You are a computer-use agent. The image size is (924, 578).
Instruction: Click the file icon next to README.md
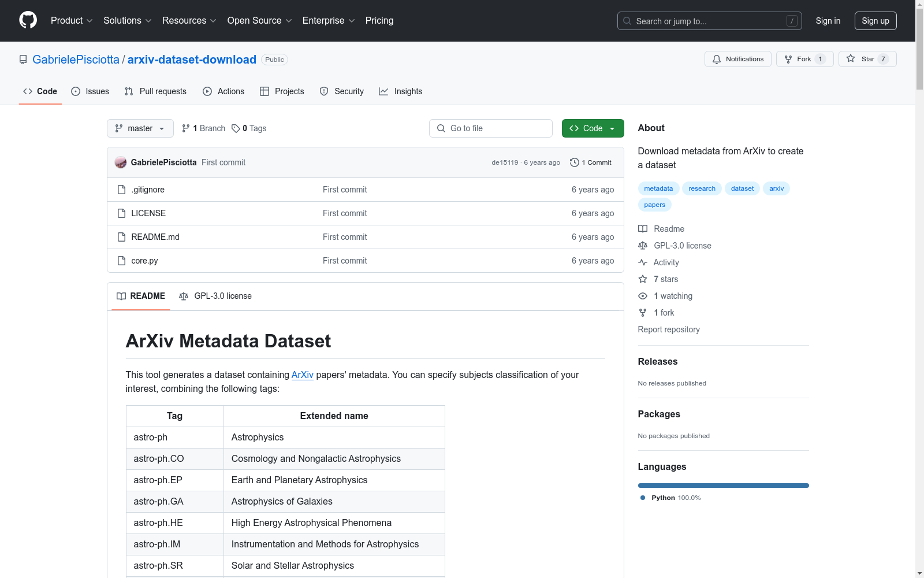pyautogui.click(x=121, y=237)
